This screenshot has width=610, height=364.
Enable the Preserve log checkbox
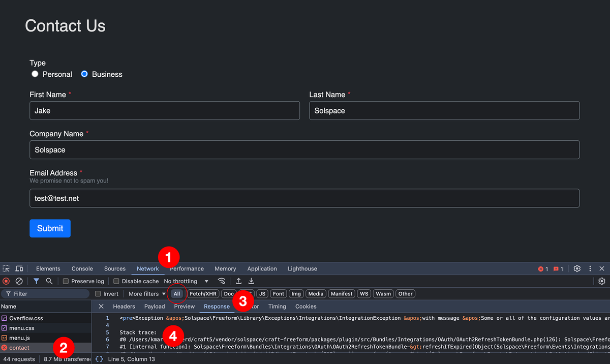pyautogui.click(x=66, y=281)
